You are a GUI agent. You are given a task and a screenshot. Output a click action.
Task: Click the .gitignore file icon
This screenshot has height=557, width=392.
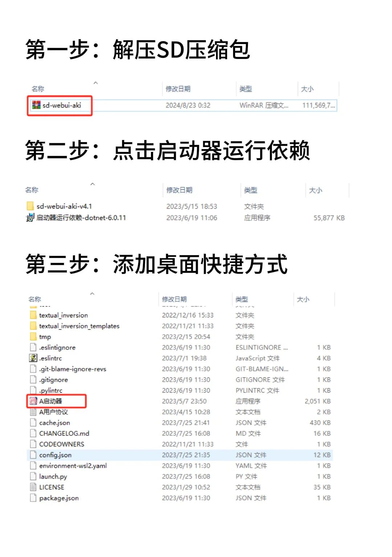tap(33, 380)
